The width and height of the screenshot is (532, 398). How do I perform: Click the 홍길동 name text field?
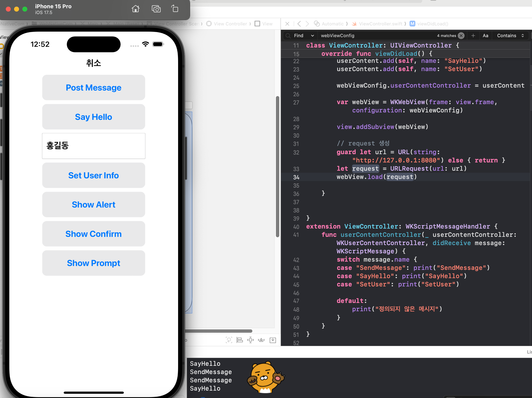tap(93, 146)
